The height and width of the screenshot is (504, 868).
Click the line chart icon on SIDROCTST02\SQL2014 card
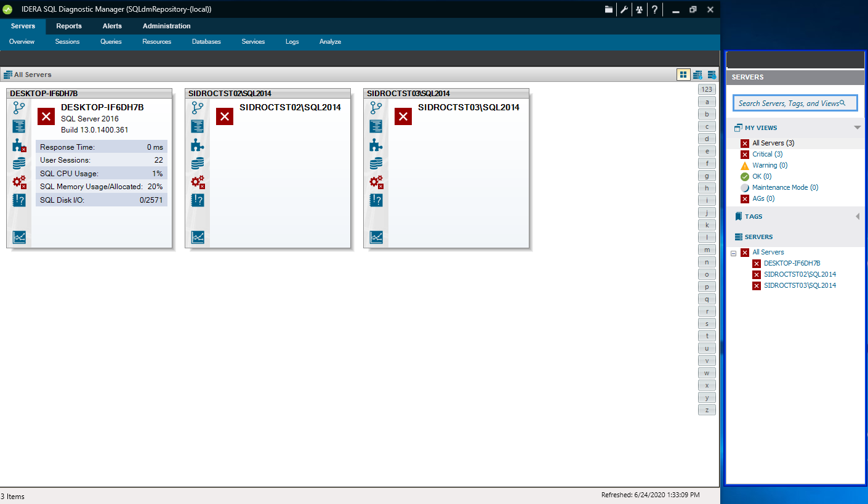198,237
